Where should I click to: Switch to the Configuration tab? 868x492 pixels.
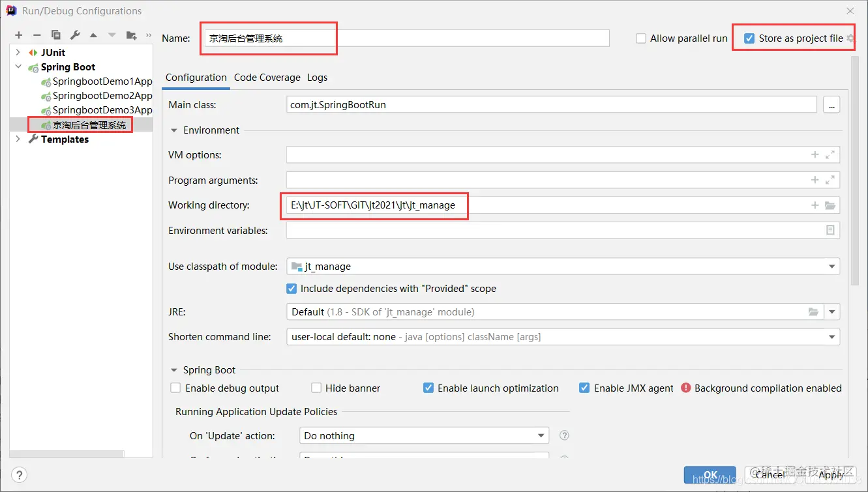196,78
